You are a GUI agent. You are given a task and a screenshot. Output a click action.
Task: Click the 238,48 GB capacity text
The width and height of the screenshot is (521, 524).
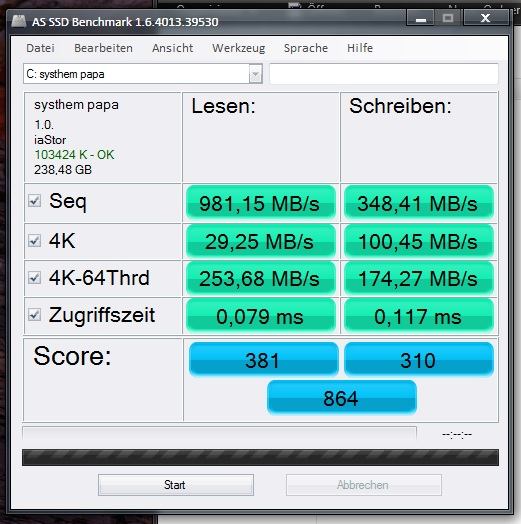63,169
